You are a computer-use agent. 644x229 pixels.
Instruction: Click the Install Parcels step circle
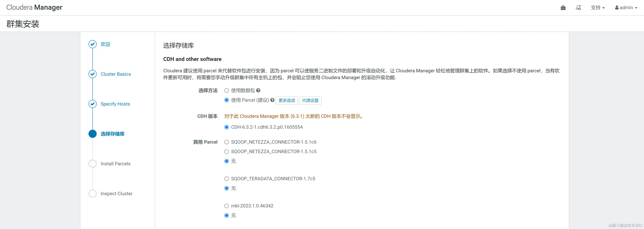[x=92, y=164]
